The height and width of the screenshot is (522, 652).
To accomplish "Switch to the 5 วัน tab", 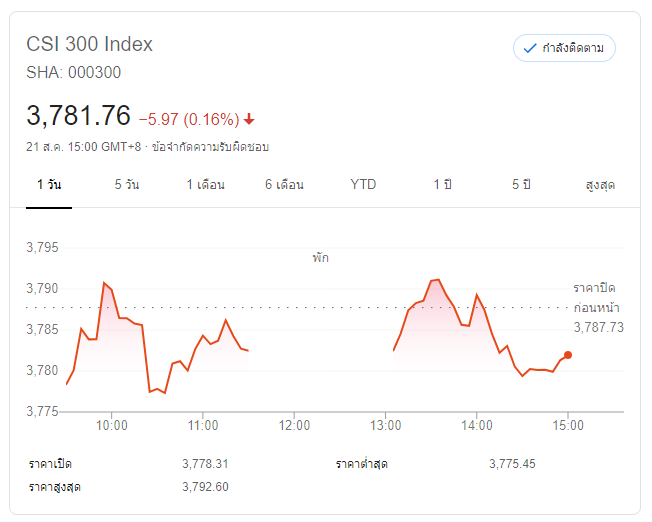I will pos(127,185).
